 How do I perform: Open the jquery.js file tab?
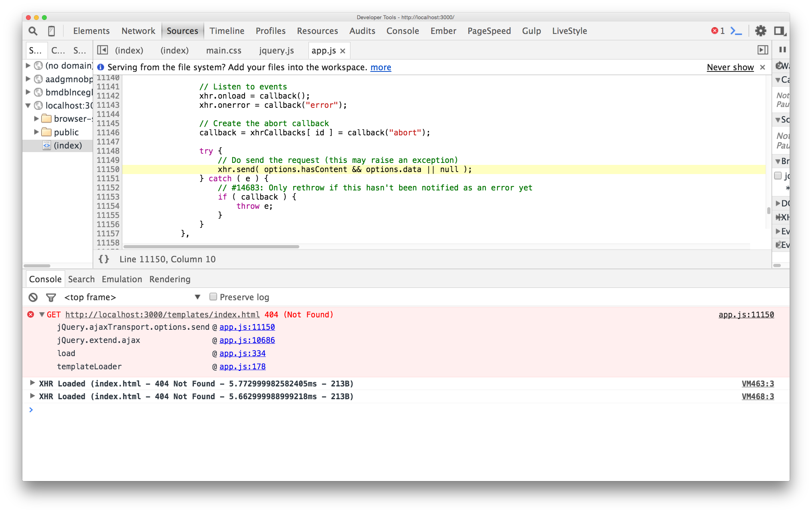point(276,50)
